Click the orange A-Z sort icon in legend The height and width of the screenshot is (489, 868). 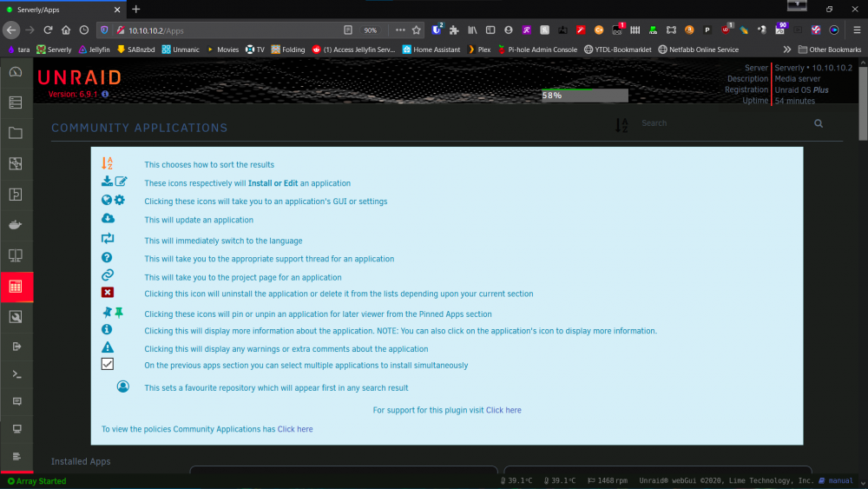(x=107, y=162)
